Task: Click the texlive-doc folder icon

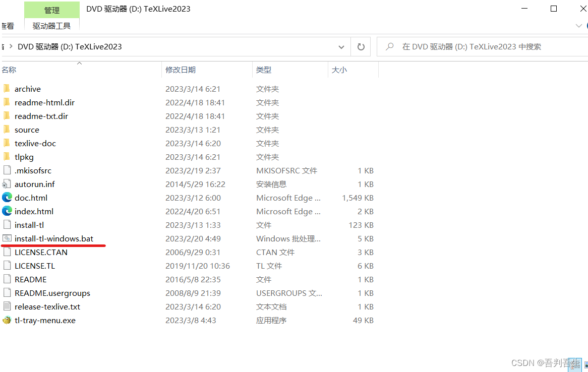Action: pyautogui.click(x=7, y=143)
